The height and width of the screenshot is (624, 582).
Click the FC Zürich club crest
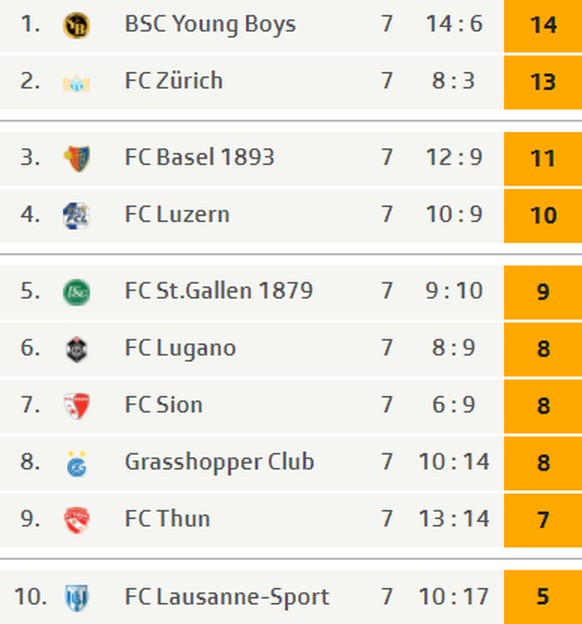pos(76,84)
